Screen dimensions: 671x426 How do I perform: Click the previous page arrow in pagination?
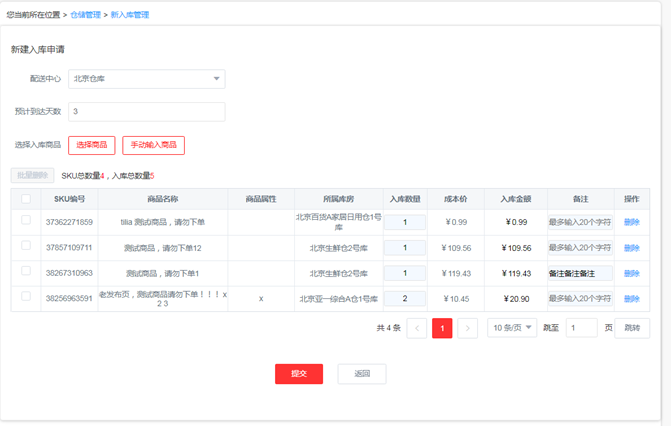click(x=417, y=328)
